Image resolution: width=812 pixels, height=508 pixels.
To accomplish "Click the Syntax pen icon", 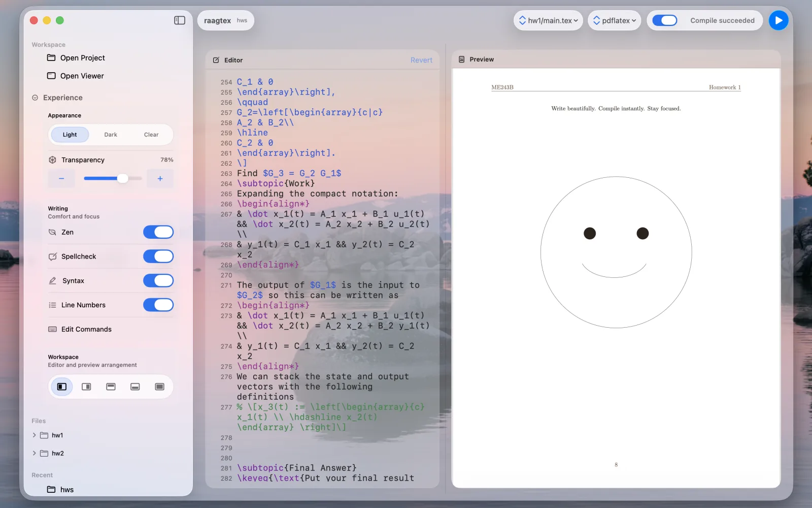I will coord(52,280).
